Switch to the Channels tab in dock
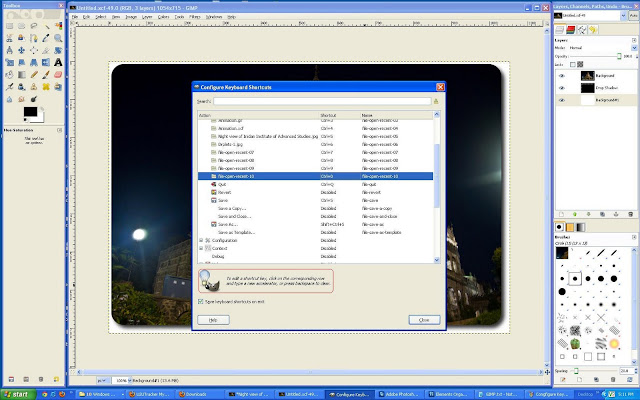 point(571,29)
